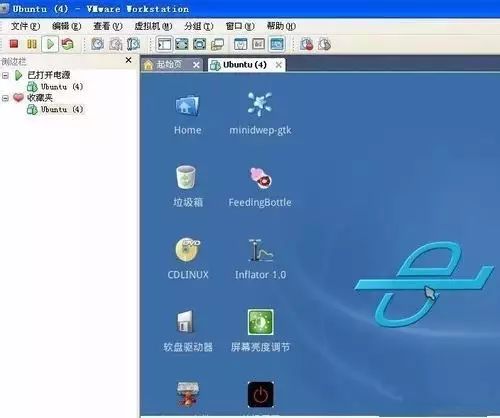Image resolution: width=500 pixels, height=418 pixels.
Task: Select the highlighted console view toolbar icon
Action: (277, 44)
